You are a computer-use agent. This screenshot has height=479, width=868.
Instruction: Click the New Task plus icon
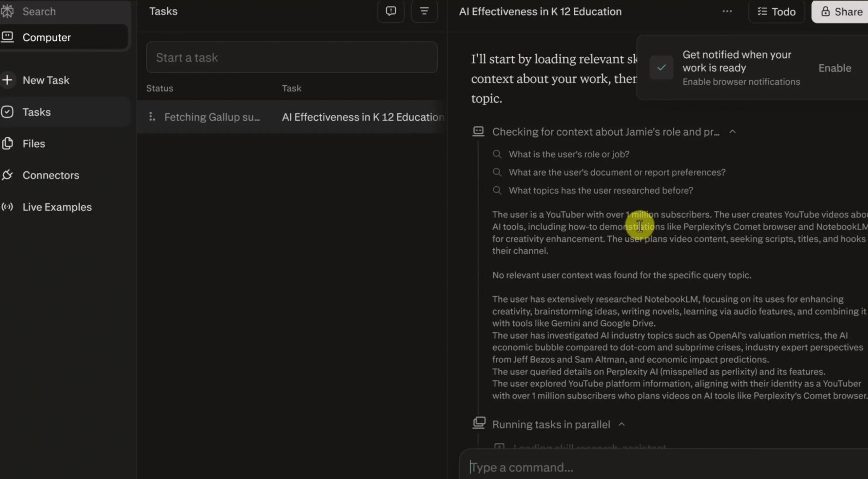click(x=7, y=80)
